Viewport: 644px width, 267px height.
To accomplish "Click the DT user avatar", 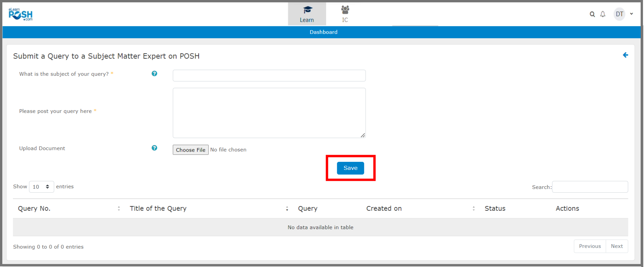I will (619, 14).
